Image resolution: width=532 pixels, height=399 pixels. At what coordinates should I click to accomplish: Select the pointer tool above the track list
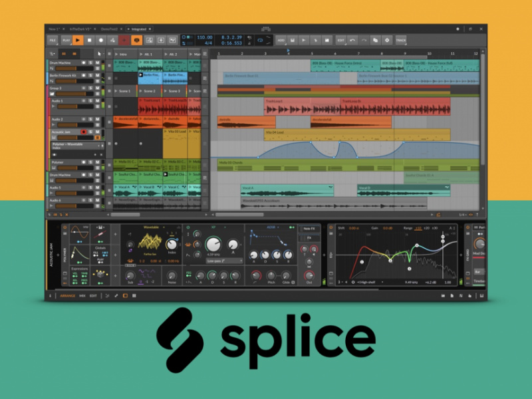pyautogui.click(x=100, y=55)
